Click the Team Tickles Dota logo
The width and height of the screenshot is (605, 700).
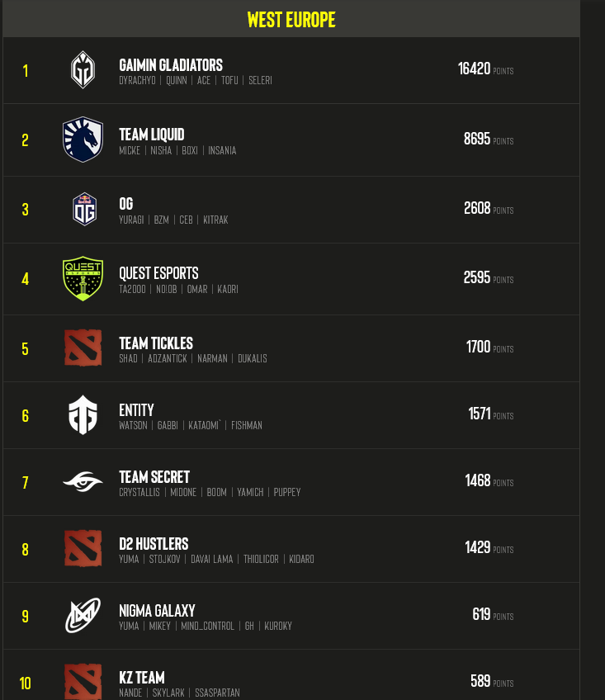click(83, 348)
